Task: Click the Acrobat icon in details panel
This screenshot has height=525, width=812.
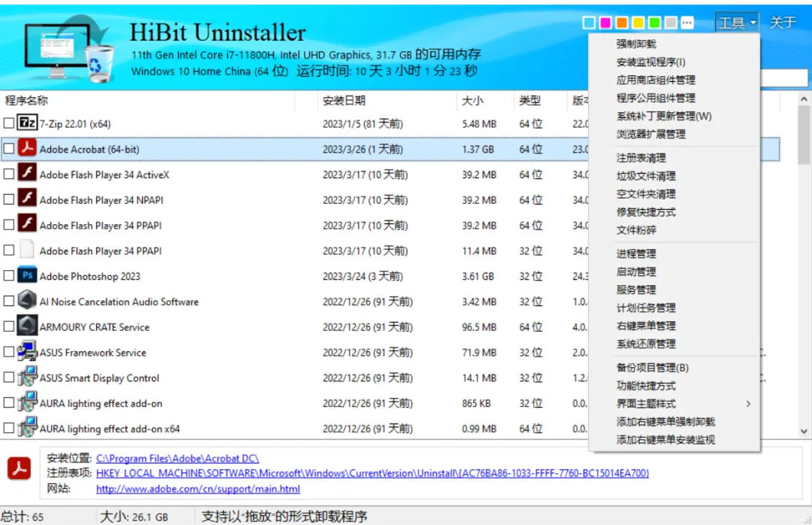Action: click(x=19, y=468)
